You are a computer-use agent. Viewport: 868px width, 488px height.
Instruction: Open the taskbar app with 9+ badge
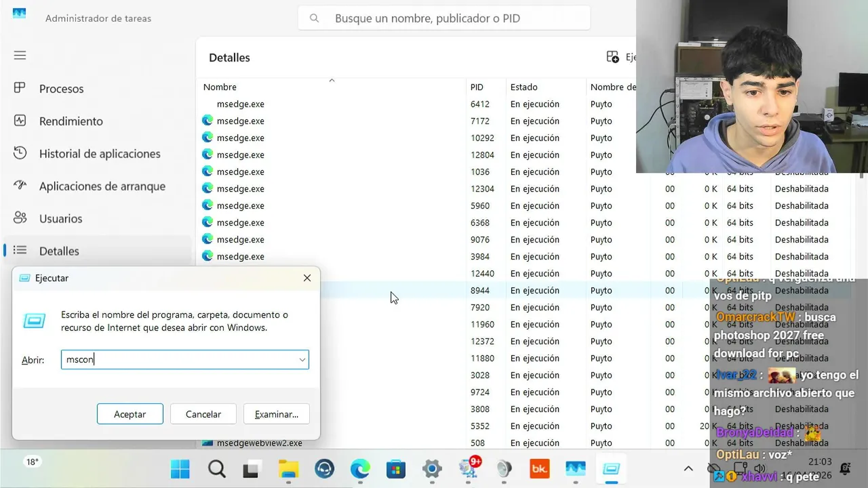click(x=469, y=468)
